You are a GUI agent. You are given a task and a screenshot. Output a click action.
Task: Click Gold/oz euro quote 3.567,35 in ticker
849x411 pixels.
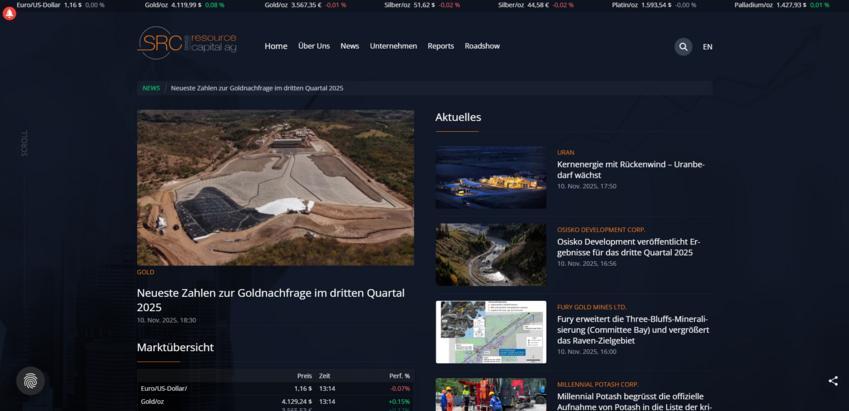(305, 5)
